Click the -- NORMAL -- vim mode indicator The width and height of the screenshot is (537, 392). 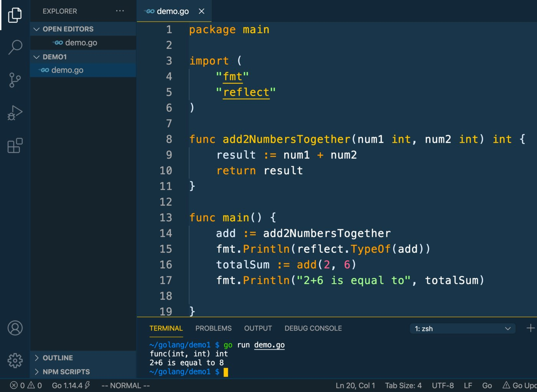[125, 385]
